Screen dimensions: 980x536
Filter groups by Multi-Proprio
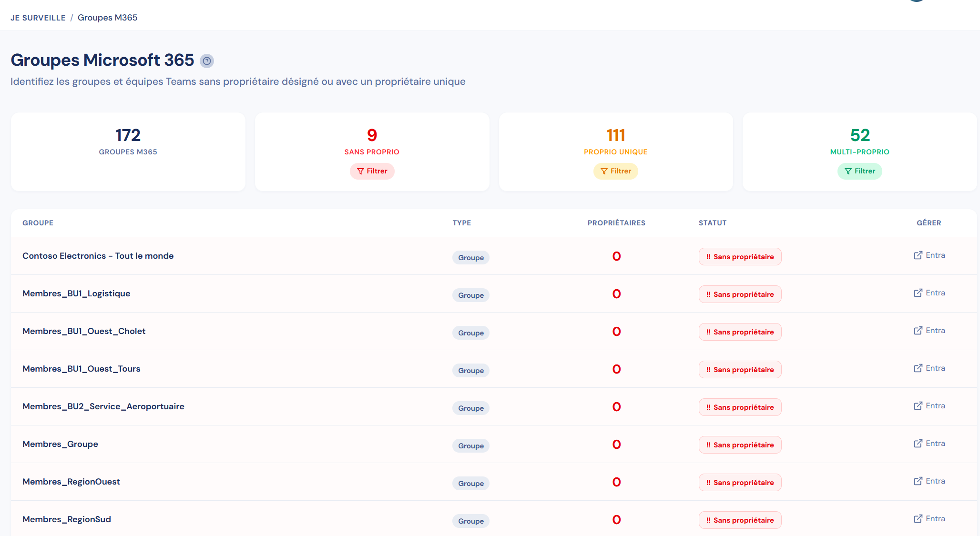pos(860,171)
